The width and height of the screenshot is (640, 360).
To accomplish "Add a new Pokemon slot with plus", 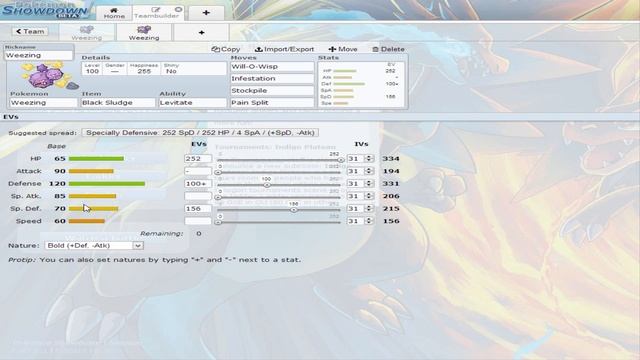I will coord(201,32).
